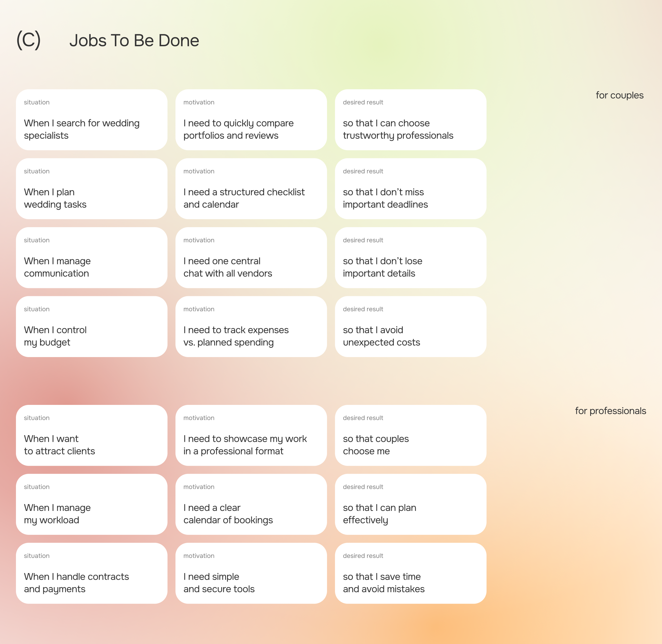
Task: Click the 'Jobs To Be Done' title
Action: tap(134, 41)
